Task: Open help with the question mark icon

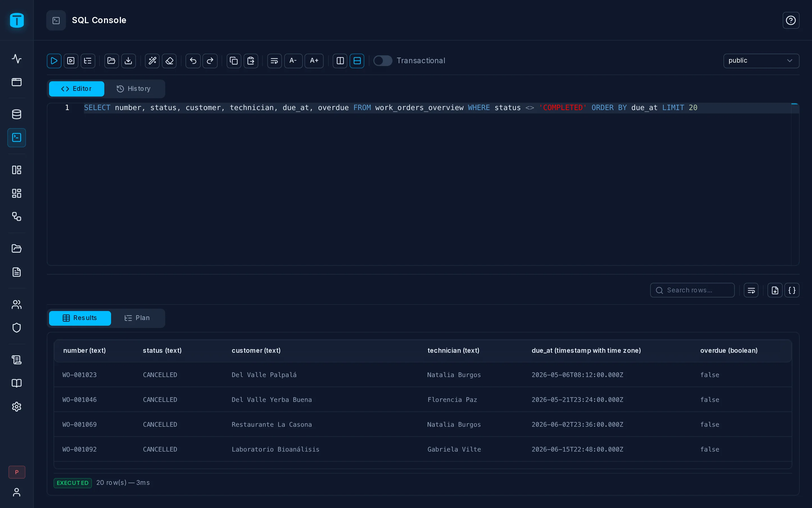Action: pos(791,21)
